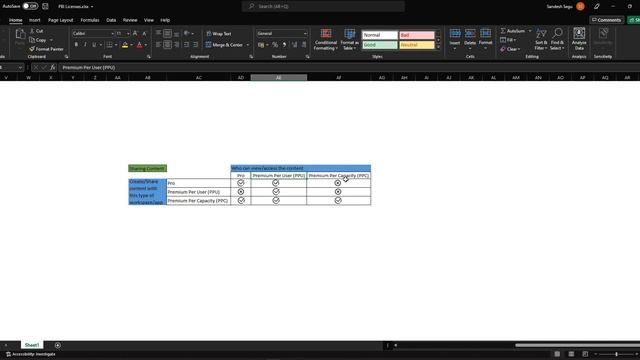Toggle Align Left

[158, 45]
